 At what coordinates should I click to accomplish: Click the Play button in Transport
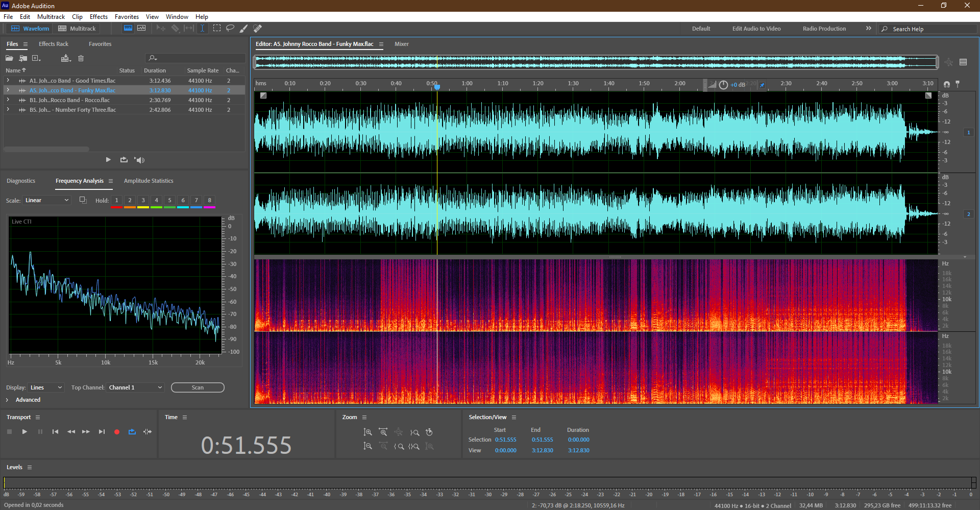click(x=24, y=432)
